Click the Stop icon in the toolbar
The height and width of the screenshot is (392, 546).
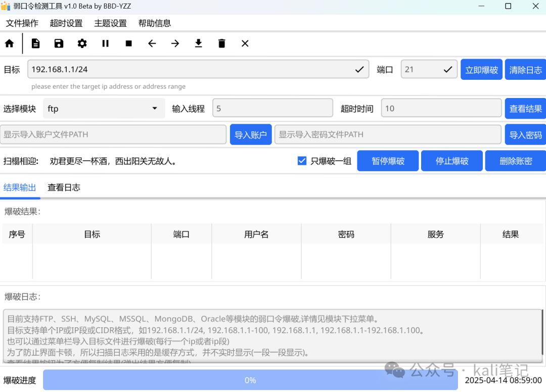pyautogui.click(x=128, y=43)
